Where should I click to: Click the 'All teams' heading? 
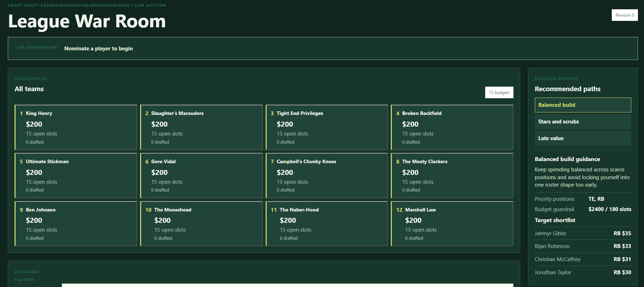[x=29, y=89]
